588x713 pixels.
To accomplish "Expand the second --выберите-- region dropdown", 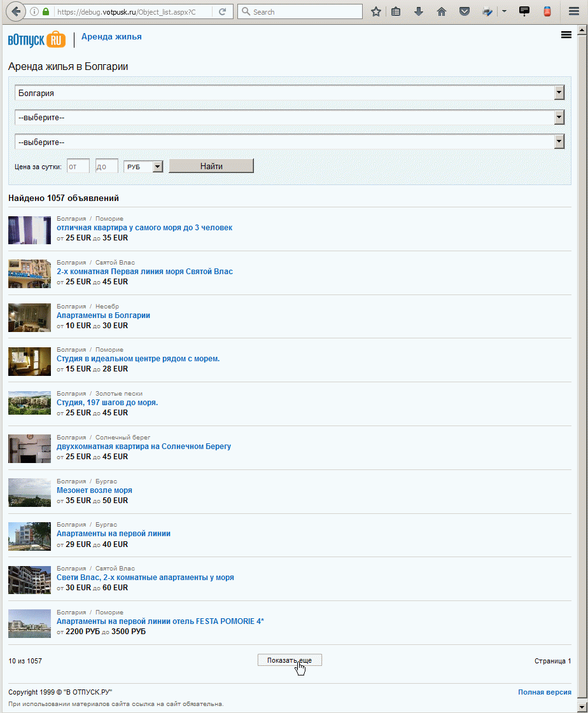I will click(290, 117).
